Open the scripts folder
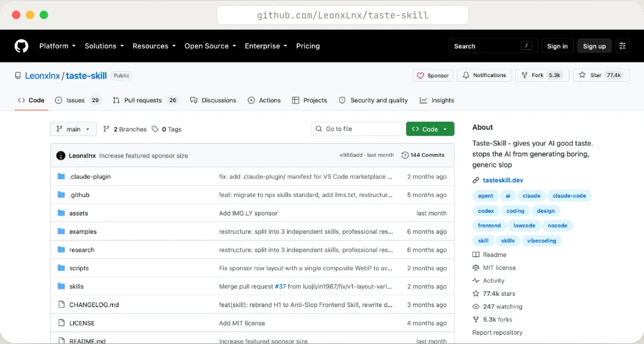Image resolution: width=644 pixels, height=344 pixels. pos(79,268)
